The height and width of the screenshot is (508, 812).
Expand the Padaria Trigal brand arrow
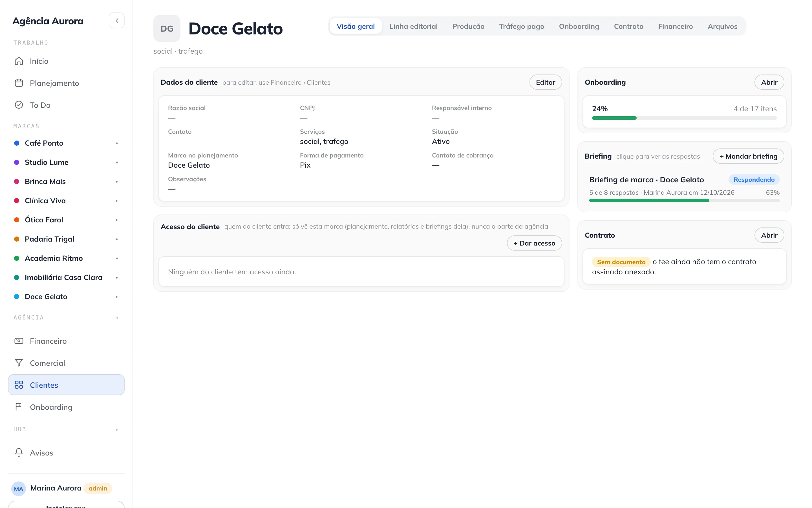tap(117, 239)
